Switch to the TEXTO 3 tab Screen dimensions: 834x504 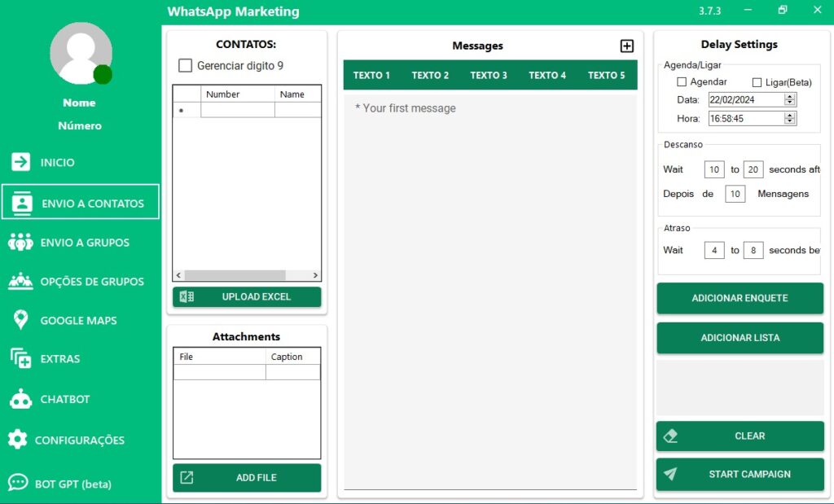point(489,75)
